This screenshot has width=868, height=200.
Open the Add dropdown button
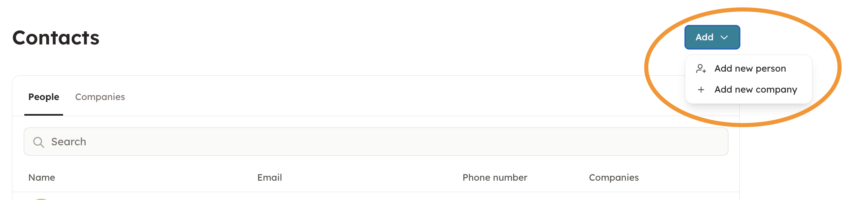coord(712,37)
